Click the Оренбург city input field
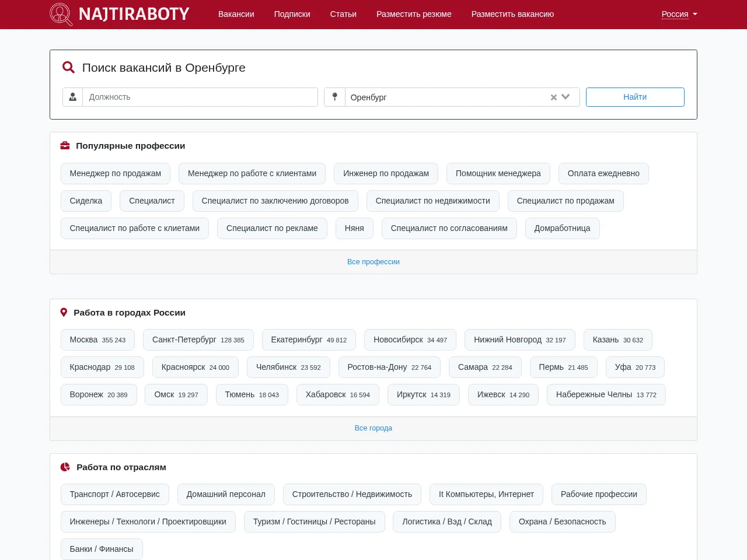Viewport: 747px width, 560px height. [446, 97]
